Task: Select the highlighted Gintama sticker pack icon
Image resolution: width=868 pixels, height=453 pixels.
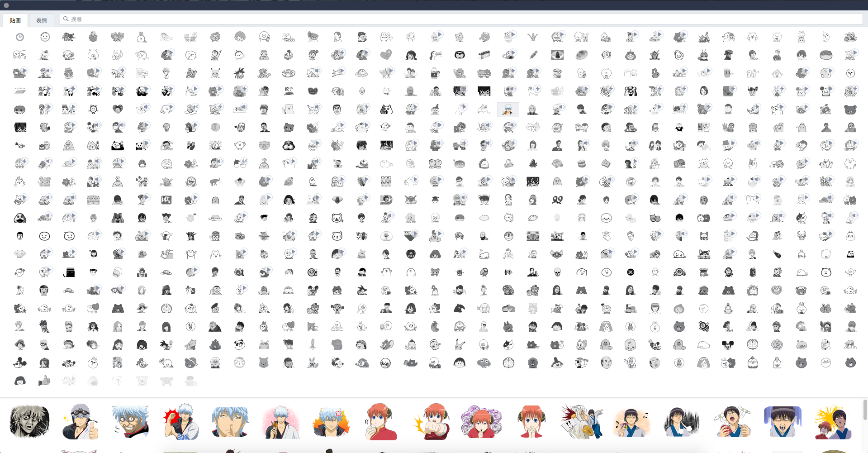Action: click(x=508, y=110)
